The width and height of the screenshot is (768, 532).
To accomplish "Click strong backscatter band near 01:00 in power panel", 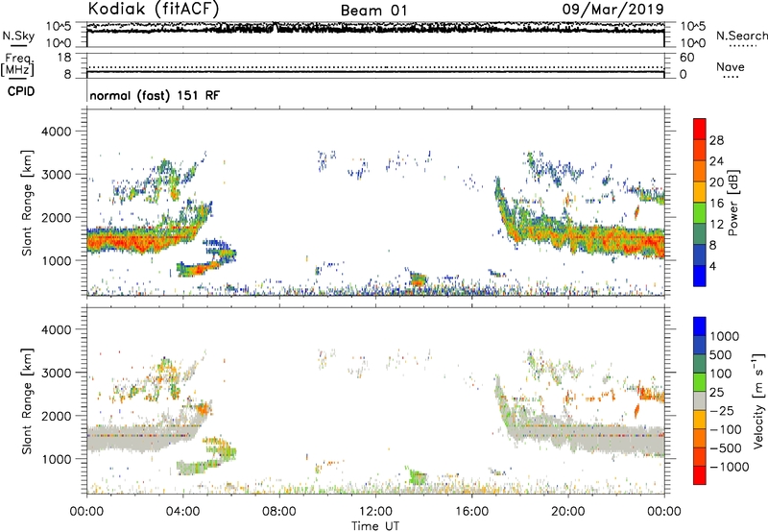I will tap(110, 240).
